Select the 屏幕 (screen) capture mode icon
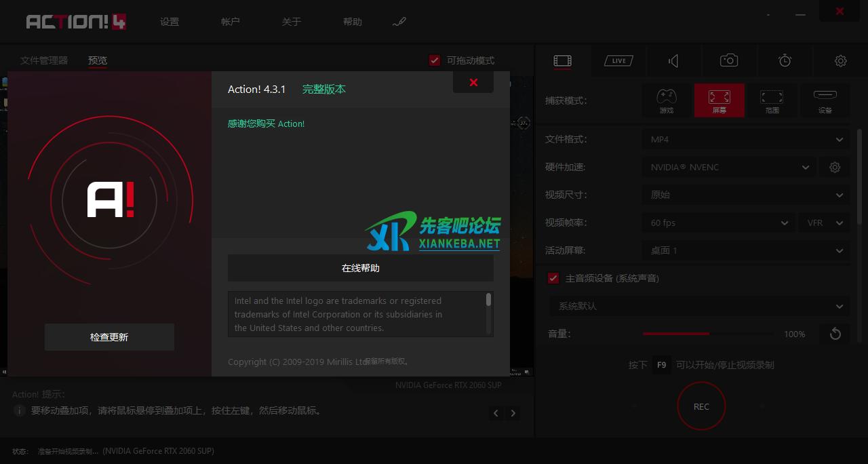The height and width of the screenshot is (464, 868). point(719,100)
